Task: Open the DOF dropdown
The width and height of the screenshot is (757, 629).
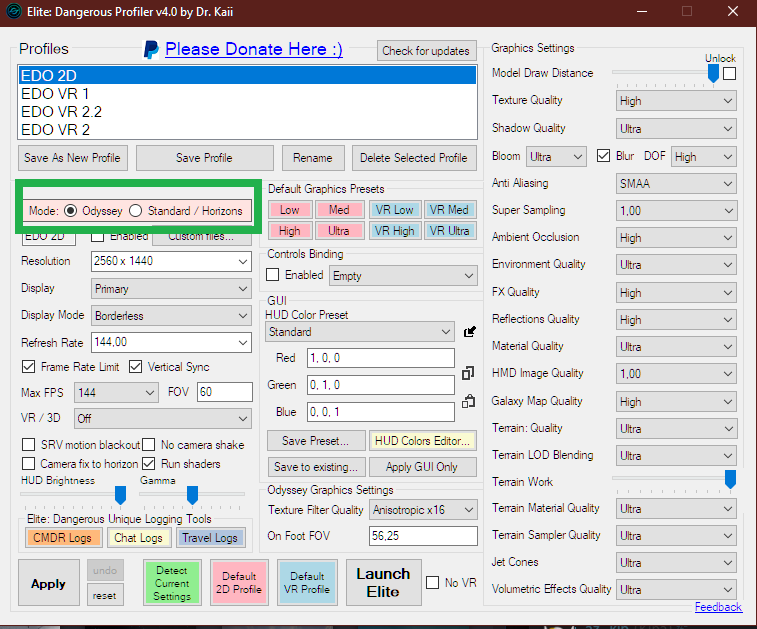Action: click(704, 157)
